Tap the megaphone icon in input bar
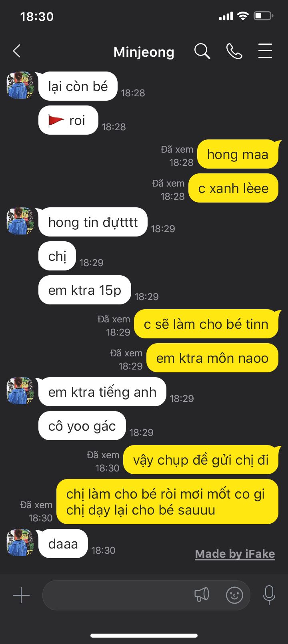 click(202, 595)
